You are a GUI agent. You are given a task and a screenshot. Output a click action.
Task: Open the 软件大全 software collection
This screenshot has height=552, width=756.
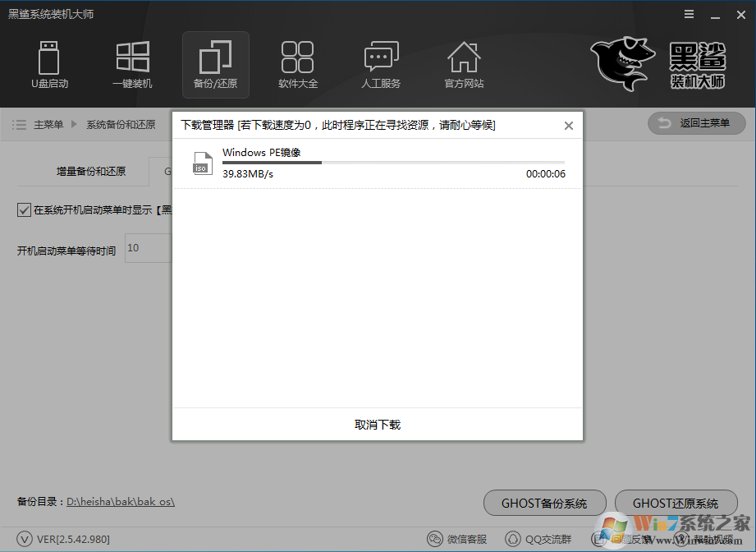(298, 65)
